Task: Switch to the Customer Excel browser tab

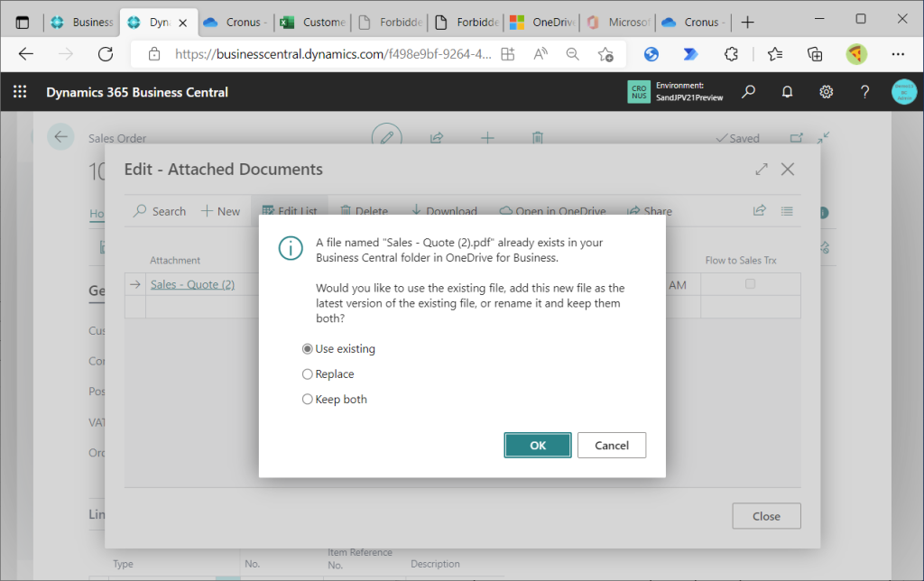Action: click(x=312, y=23)
